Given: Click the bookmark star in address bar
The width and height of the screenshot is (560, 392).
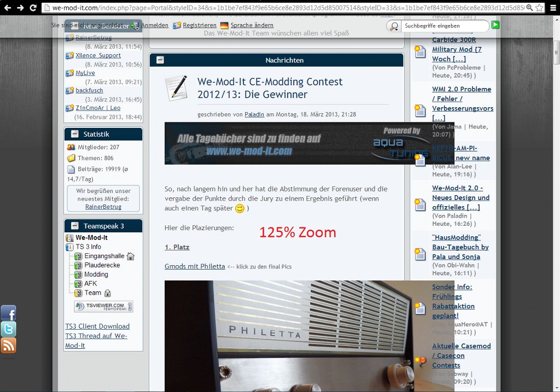Looking at the screenshot, I should (x=540, y=8).
